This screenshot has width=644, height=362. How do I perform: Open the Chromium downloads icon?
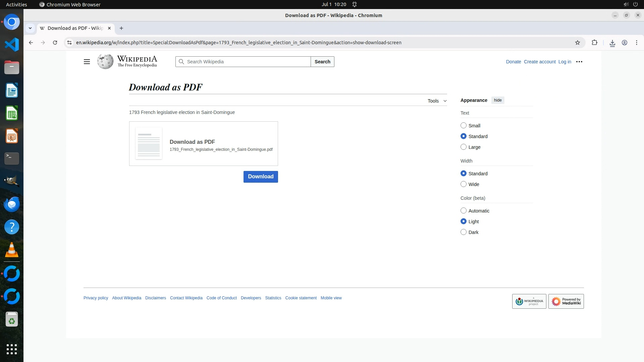(x=612, y=43)
